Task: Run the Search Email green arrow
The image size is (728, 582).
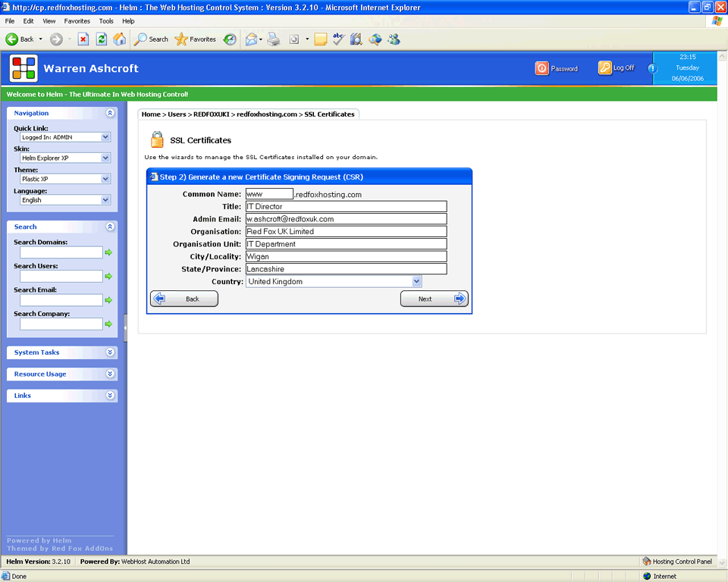Action: coord(108,300)
